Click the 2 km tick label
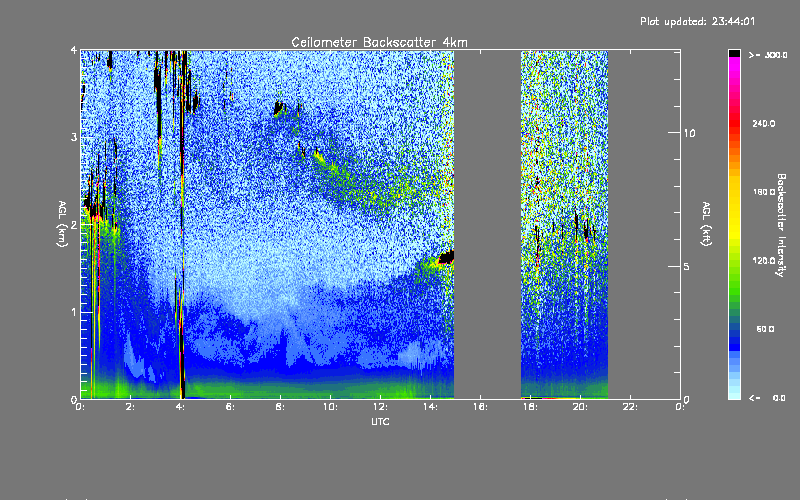The image size is (800, 500). pos(74,225)
